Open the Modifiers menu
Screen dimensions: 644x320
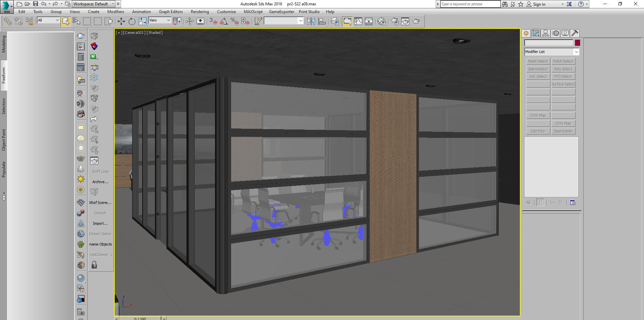(116, 12)
